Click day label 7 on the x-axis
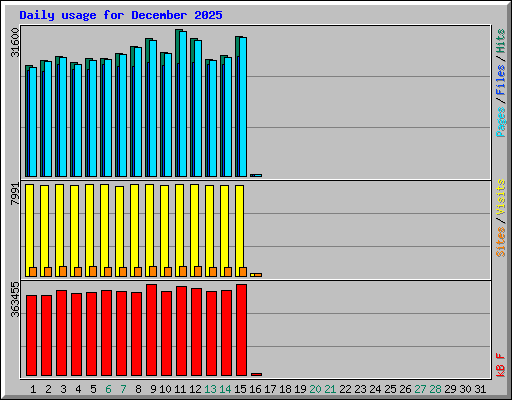The height and width of the screenshot is (400, 512). [x=123, y=389]
